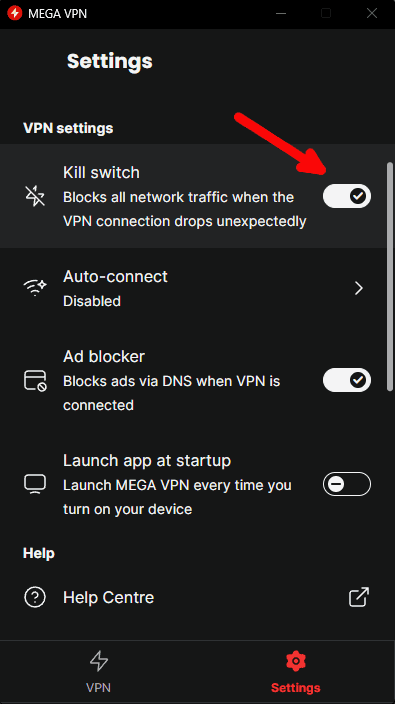The image size is (395, 704).
Task: Open the Auto-connect Disabled row
Action: (198, 288)
